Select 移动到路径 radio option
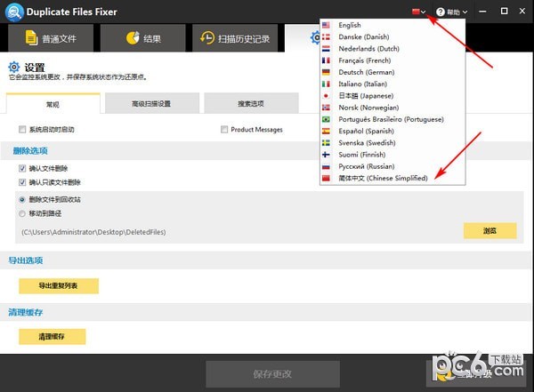 22,213
